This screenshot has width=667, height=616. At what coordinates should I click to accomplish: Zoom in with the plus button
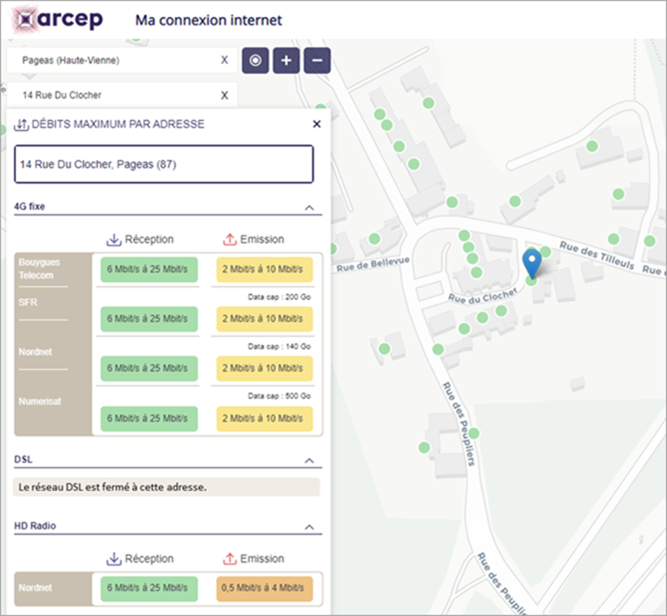pos(286,61)
